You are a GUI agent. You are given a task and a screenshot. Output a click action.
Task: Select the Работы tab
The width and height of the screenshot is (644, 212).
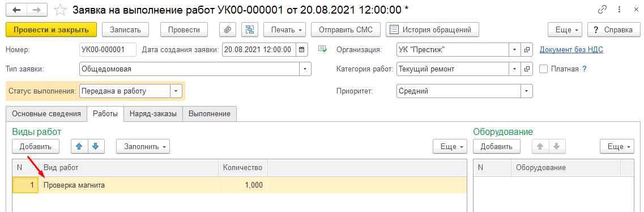pyautogui.click(x=105, y=114)
